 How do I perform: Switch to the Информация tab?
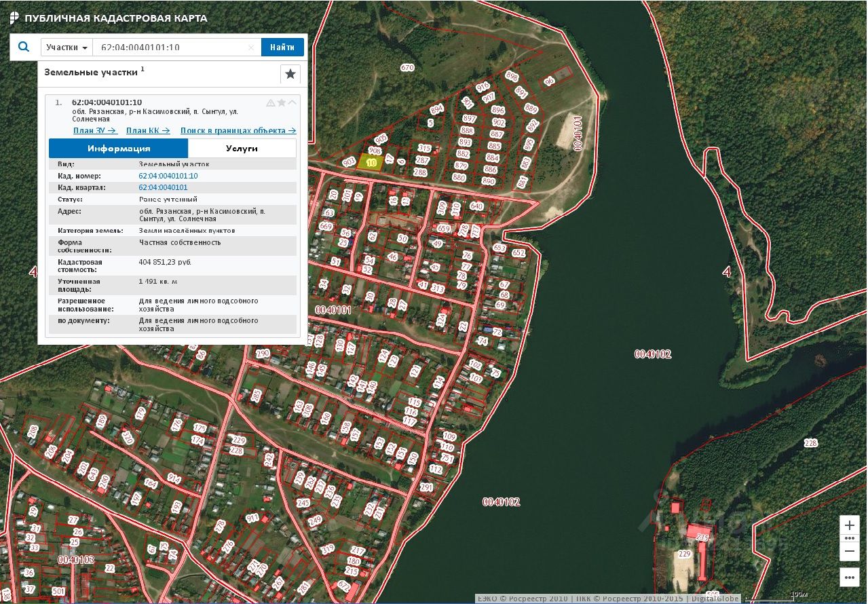[x=119, y=149]
